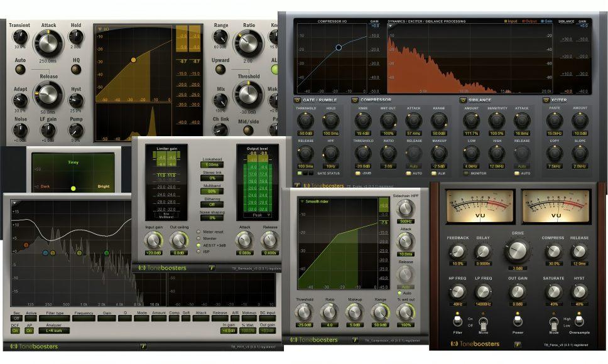This screenshot has width=608, height=364.
Task: Click the In gain +4.0dB field in EQ plugin
Action: tap(229, 331)
